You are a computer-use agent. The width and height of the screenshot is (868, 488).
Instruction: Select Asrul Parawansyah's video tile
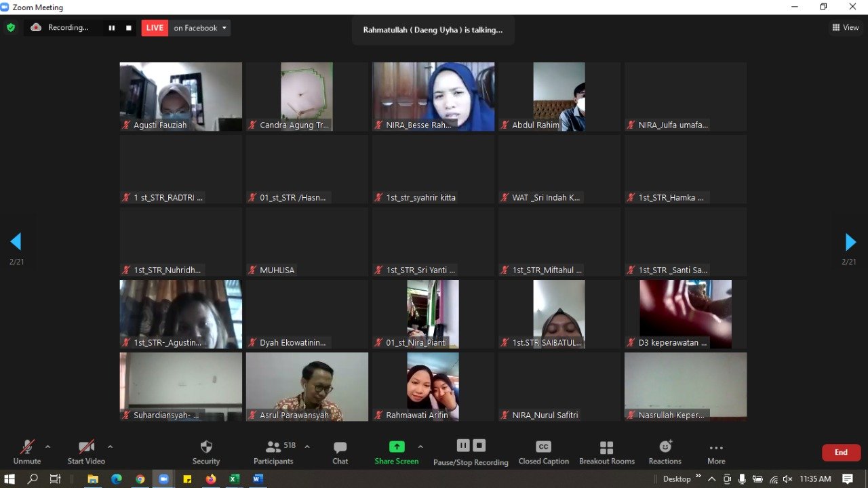(x=307, y=386)
